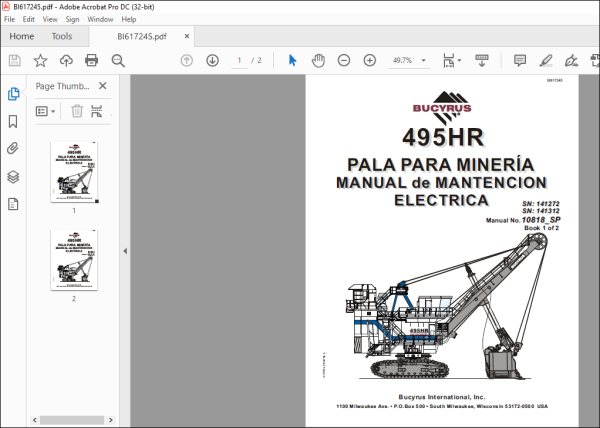Select page 1 thumbnail
This screenshot has width=600, height=428.
74,173
